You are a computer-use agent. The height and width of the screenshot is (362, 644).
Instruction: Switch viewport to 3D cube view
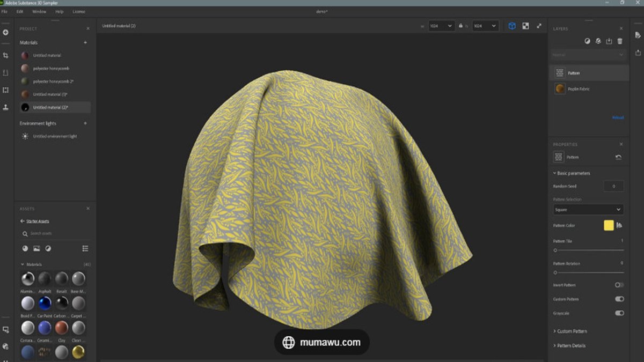(512, 26)
